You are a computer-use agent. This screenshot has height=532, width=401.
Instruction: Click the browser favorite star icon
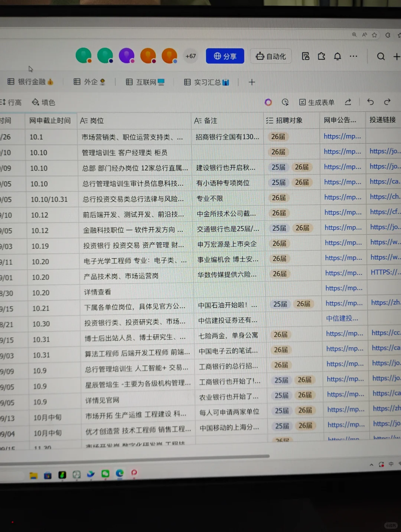point(374,35)
